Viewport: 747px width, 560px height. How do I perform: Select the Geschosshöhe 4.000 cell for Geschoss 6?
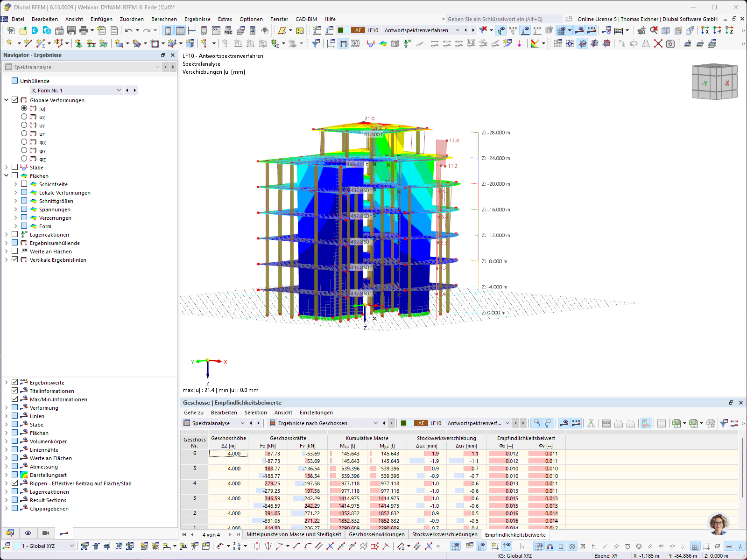click(228, 454)
